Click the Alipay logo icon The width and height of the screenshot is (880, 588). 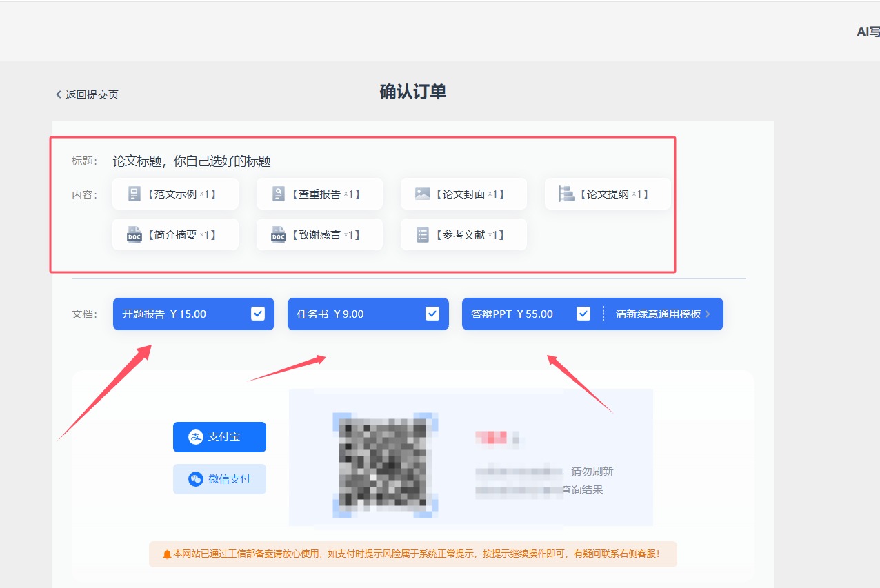pos(196,437)
